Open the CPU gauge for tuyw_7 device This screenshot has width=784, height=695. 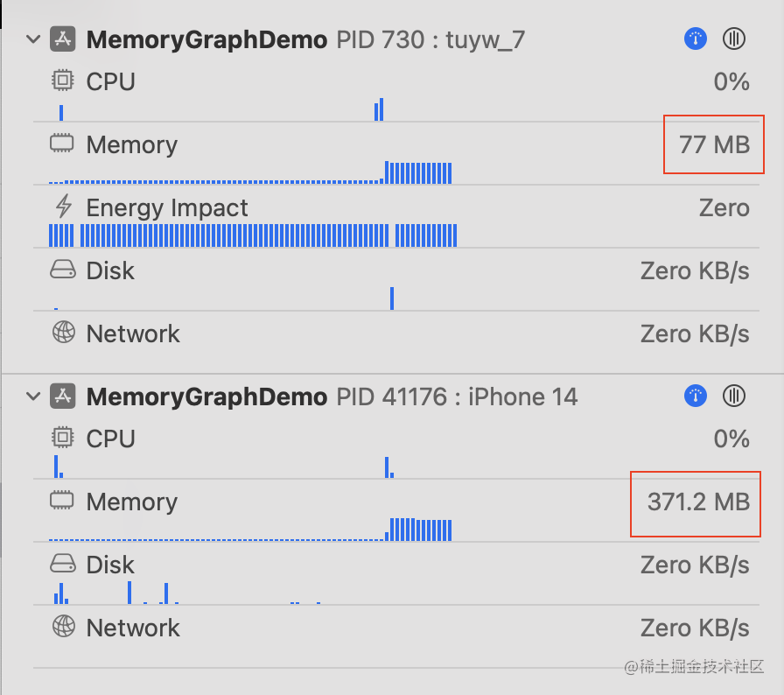tap(396, 92)
